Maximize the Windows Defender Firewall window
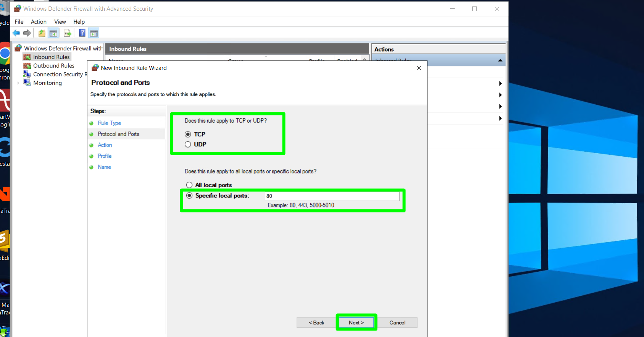This screenshot has height=337, width=644. (x=475, y=9)
